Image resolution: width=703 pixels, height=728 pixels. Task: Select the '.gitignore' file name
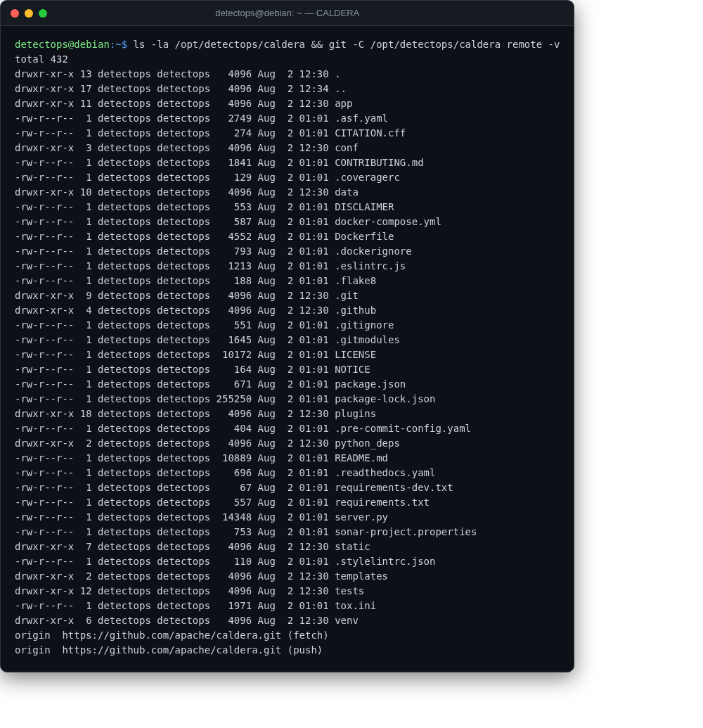click(x=364, y=325)
